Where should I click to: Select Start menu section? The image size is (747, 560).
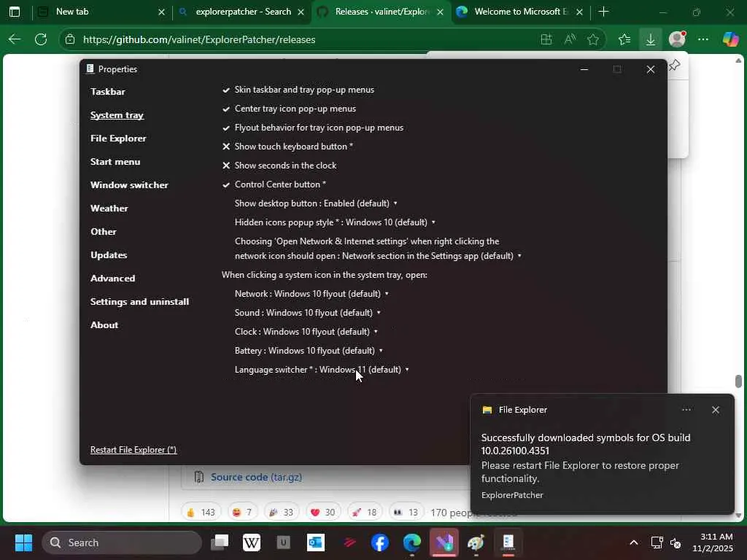[115, 161]
